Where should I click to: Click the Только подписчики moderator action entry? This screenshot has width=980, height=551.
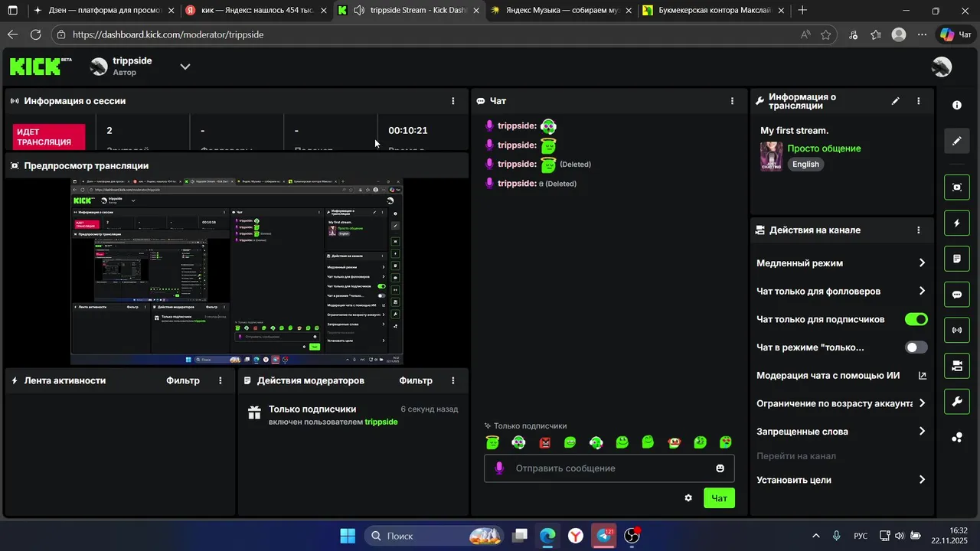click(x=353, y=415)
